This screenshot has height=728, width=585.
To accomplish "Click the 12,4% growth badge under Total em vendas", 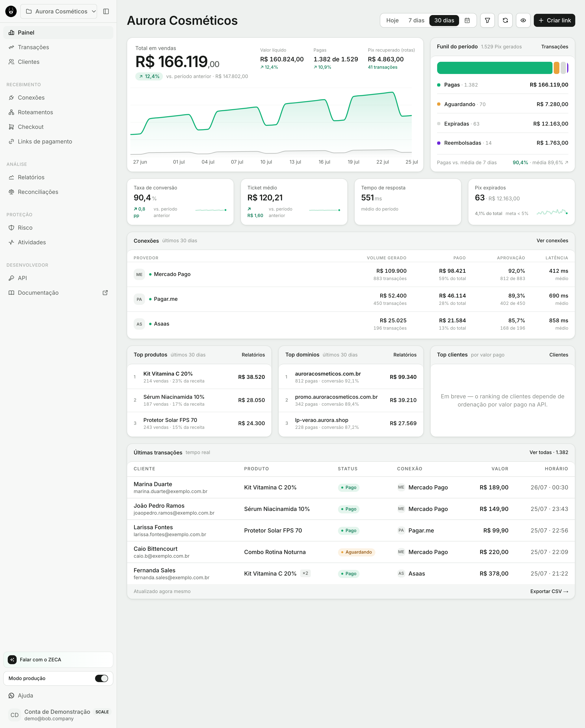I will (x=149, y=76).
